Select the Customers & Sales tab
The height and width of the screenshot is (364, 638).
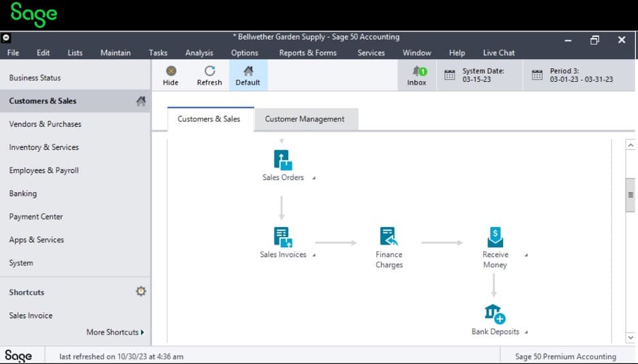(x=209, y=119)
